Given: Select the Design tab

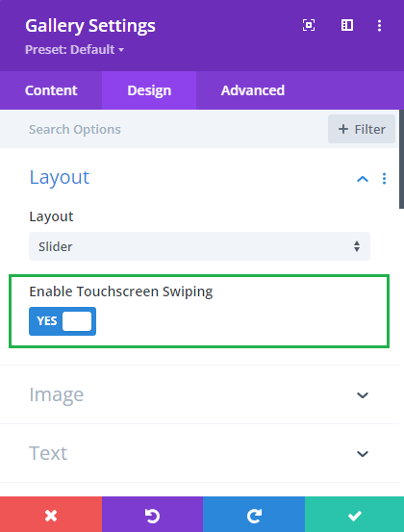Looking at the screenshot, I should tap(149, 90).
